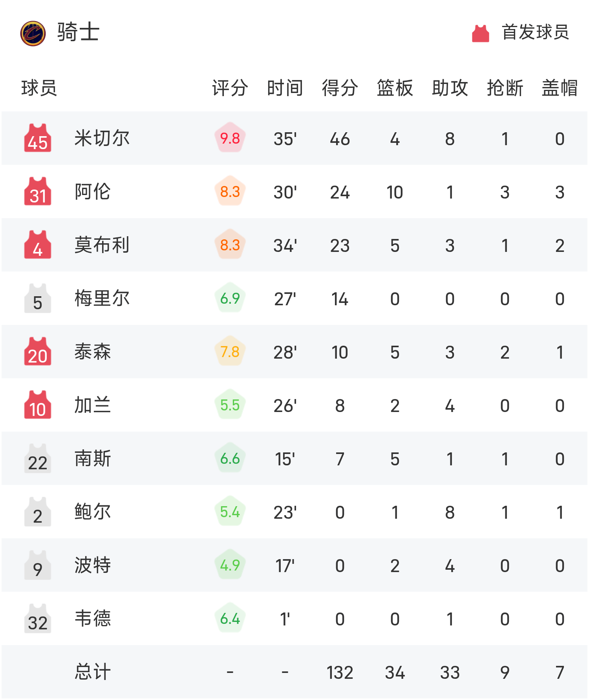The width and height of the screenshot is (589, 700).
Task: Click the 7.8 rating badge for 泰森
Action: point(230,352)
